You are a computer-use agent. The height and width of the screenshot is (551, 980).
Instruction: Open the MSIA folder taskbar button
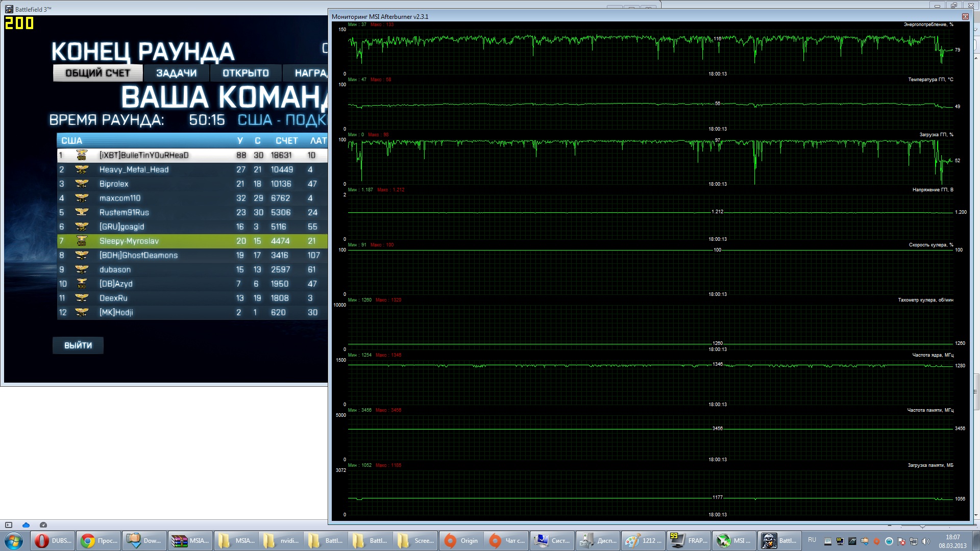[x=237, y=541]
